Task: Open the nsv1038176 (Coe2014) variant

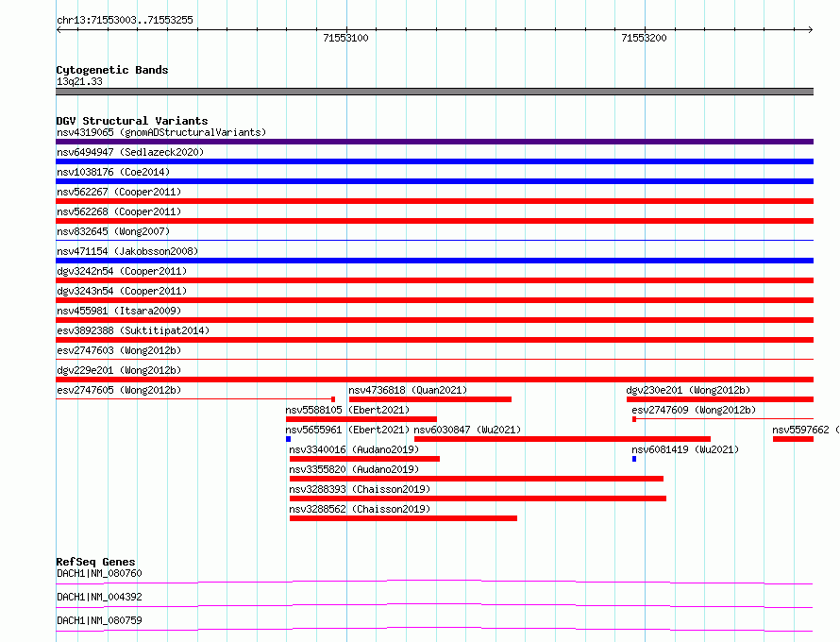Action: coord(113,172)
